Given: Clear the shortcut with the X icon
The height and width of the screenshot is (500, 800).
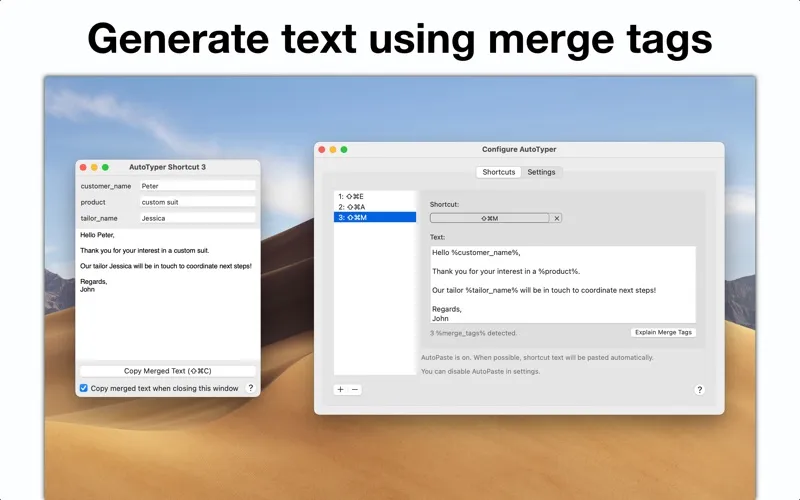Looking at the screenshot, I should pyautogui.click(x=557, y=218).
